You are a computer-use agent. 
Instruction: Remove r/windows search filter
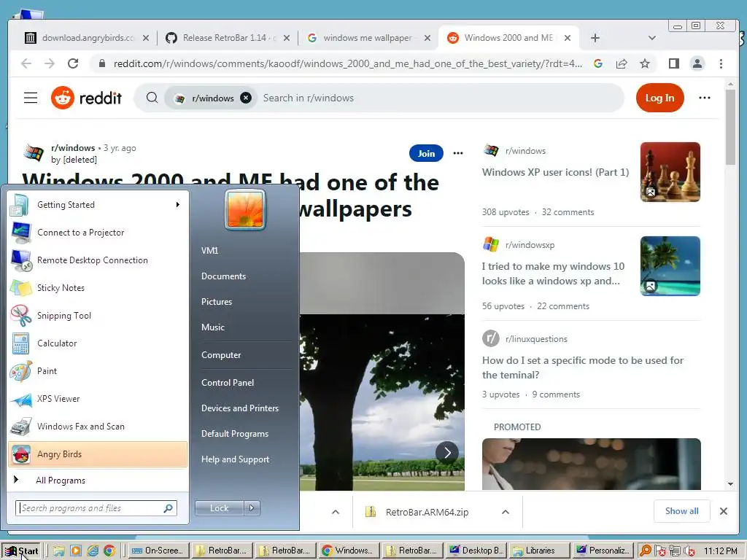pyautogui.click(x=246, y=98)
